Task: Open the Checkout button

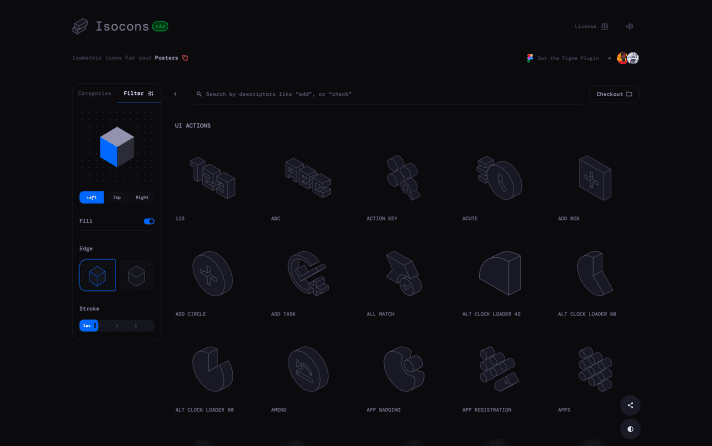Action: point(614,94)
